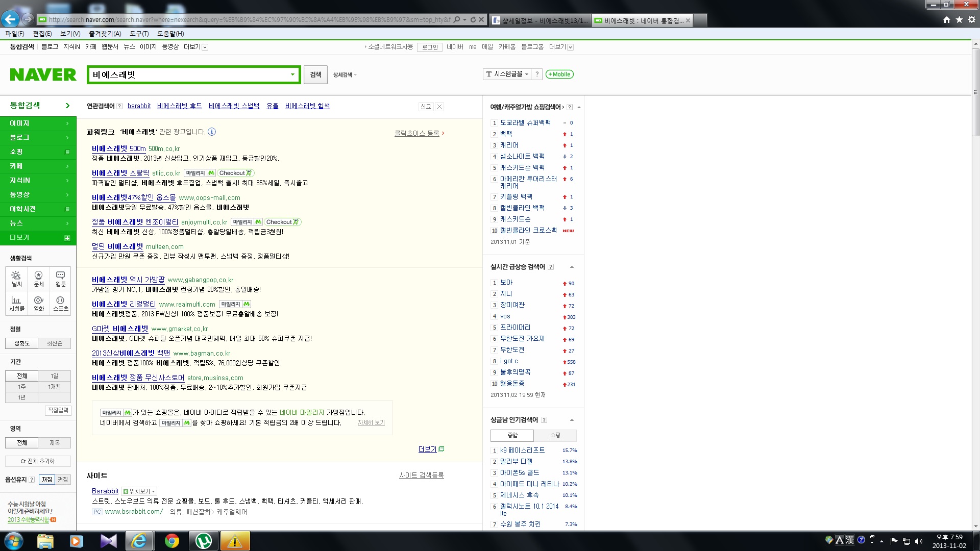Click the volume speaker tray icon
Screen dimensions: 980x551
tap(919, 541)
